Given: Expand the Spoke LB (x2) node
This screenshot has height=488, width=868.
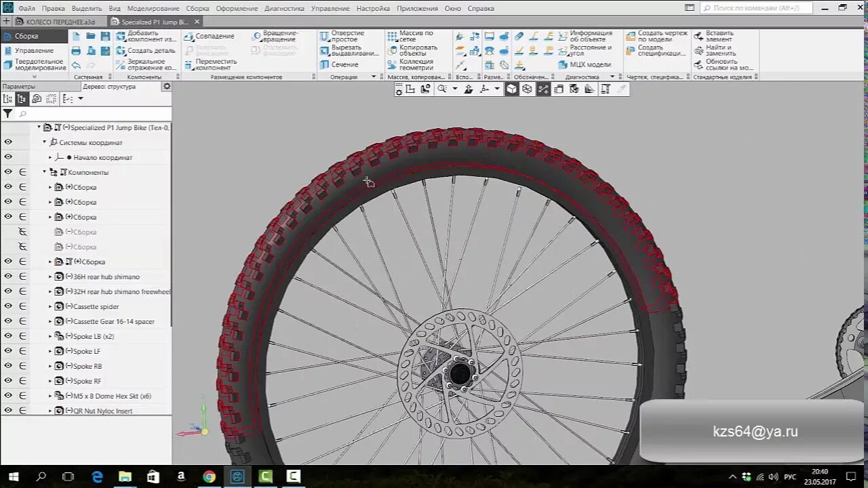Looking at the screenshot, I should [x=50, y=336].
